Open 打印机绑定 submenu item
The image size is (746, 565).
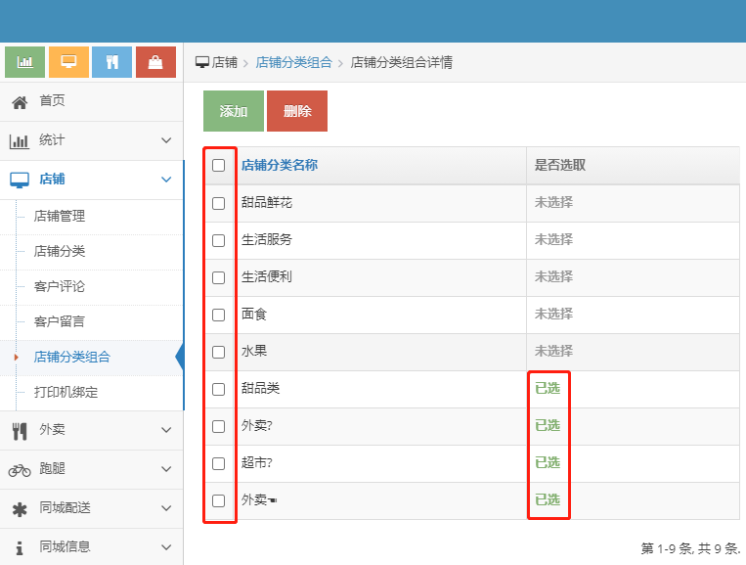click(x=66, y=392)
